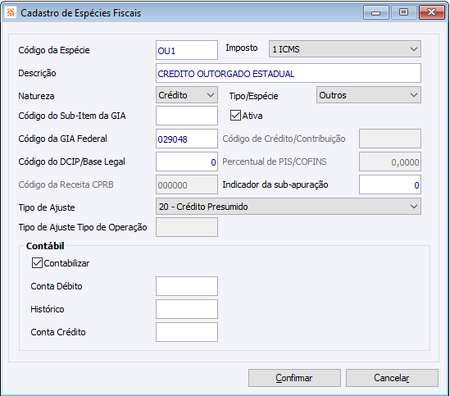Click the Código da GIA Federal label
The width and height of the screenshot is (450, 396).
pos(63,139)
